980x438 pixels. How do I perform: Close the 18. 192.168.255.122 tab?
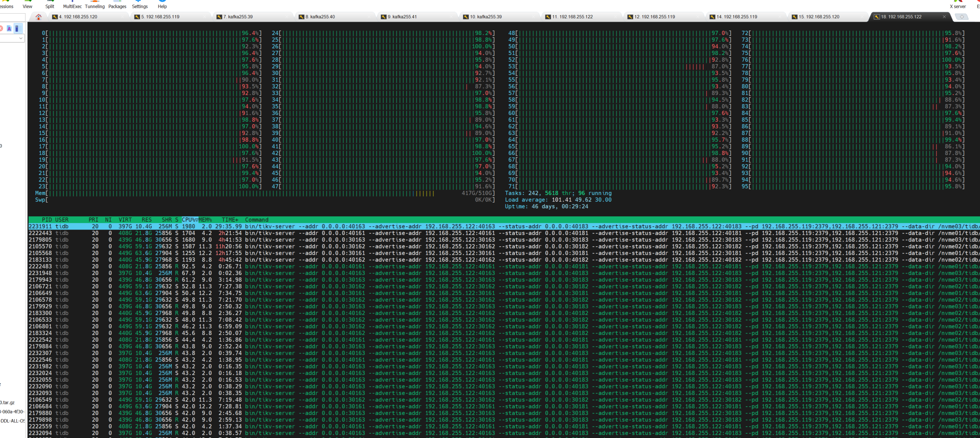pos(944,17)
